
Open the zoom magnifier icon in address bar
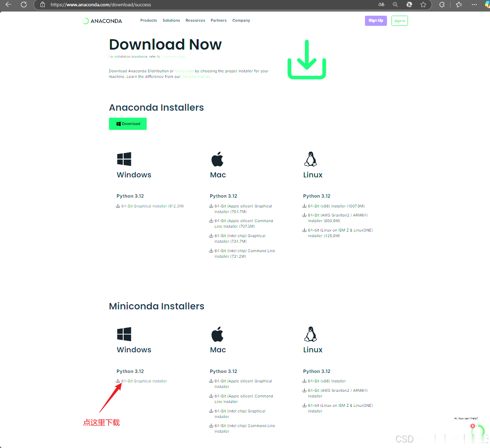pyautogui.click(x=395, y=5)
